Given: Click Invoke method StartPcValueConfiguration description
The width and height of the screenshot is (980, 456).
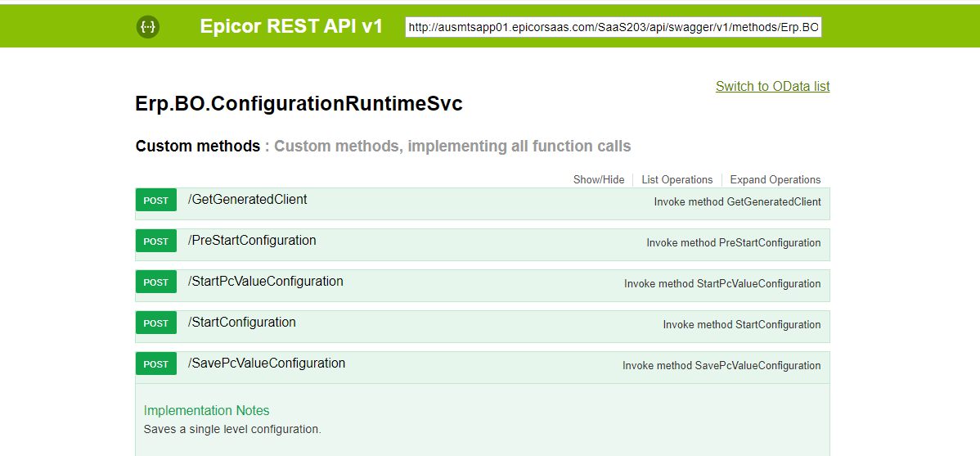Looking at the screenshot, I should (x=722, y=284).
